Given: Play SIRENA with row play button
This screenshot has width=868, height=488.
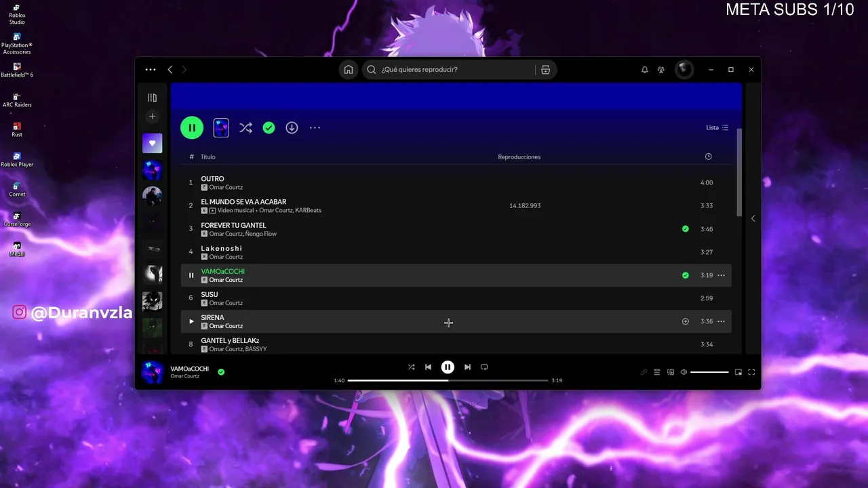Looking at the screenshot, I should (191, 321).
